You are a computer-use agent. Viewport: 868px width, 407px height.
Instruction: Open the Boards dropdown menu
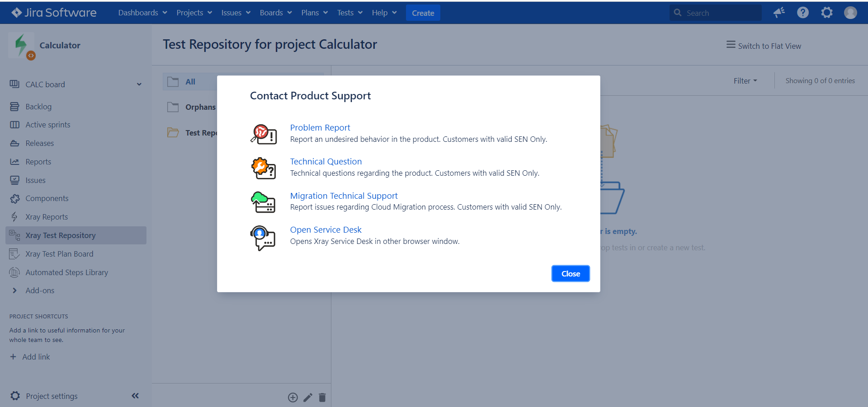click(276, 13)
